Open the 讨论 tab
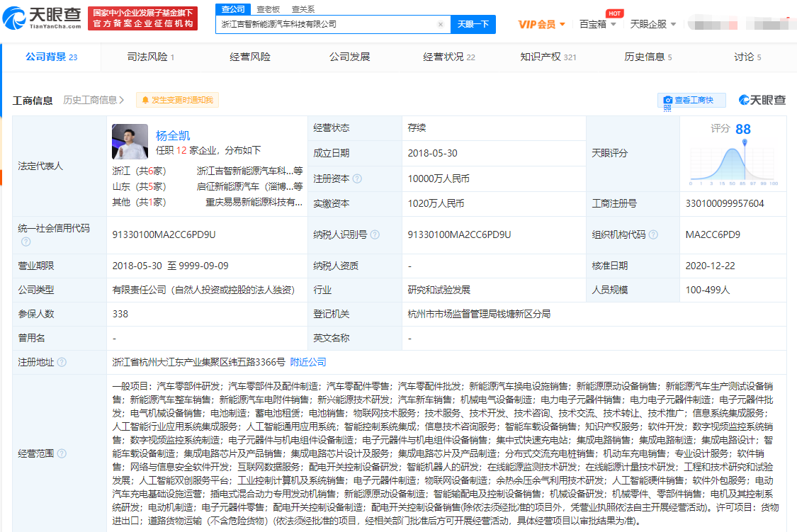 [x=747, y=57]
